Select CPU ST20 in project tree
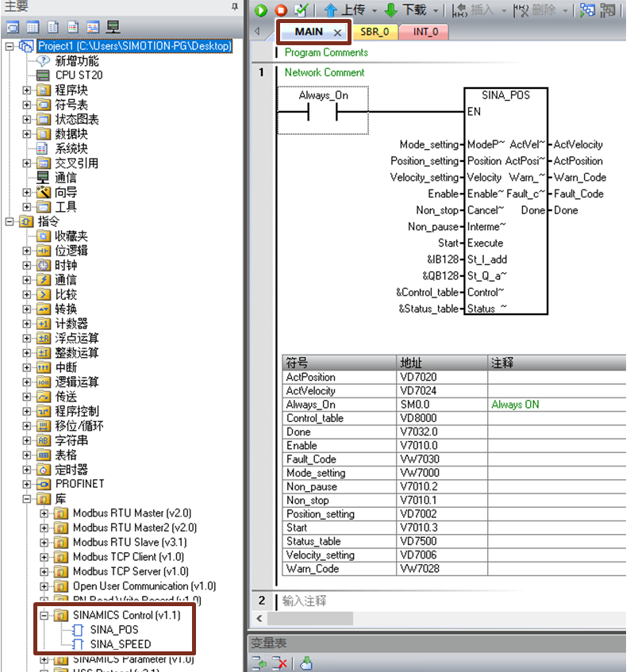This screenshot has height=672, width=634. (x=79, y=75)
